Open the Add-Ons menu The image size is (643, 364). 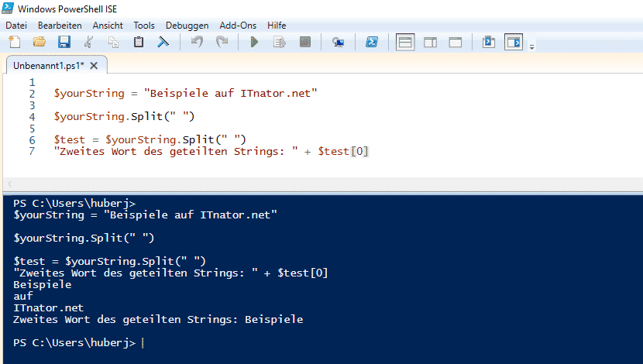238,26
